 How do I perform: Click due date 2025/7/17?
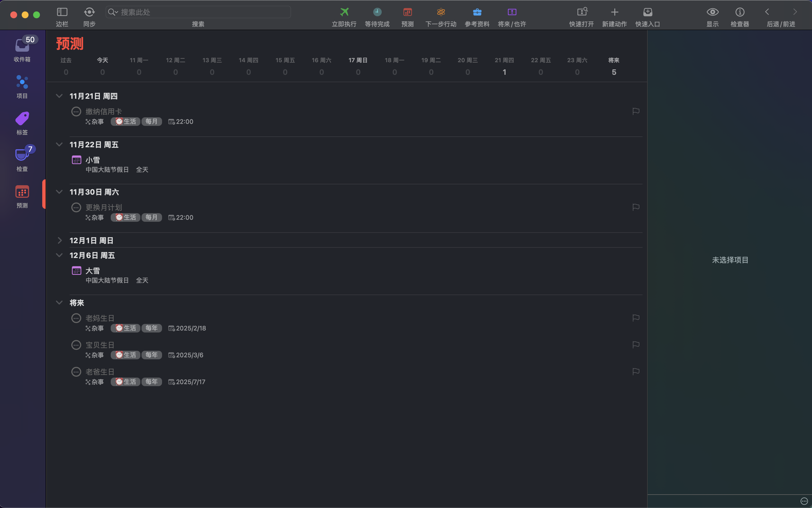pyautogui.click(x=187, y=382)
